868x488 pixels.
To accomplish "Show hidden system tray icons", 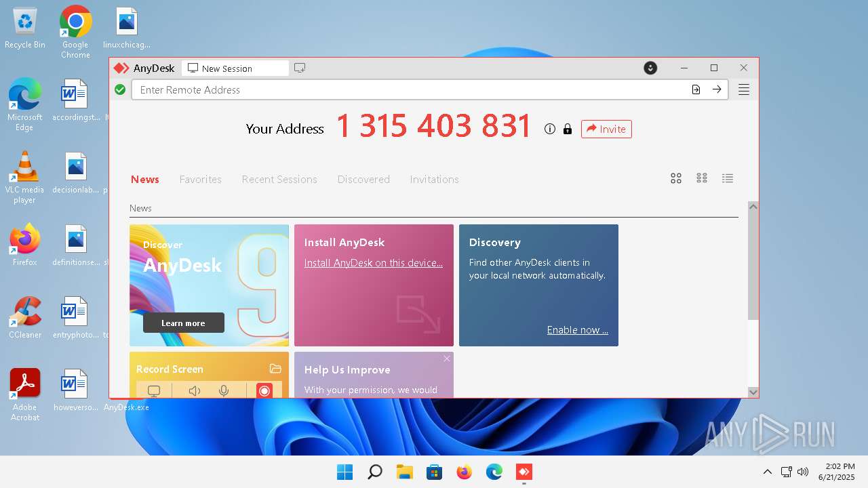I will pyautogui.click(x=768, y=472).
